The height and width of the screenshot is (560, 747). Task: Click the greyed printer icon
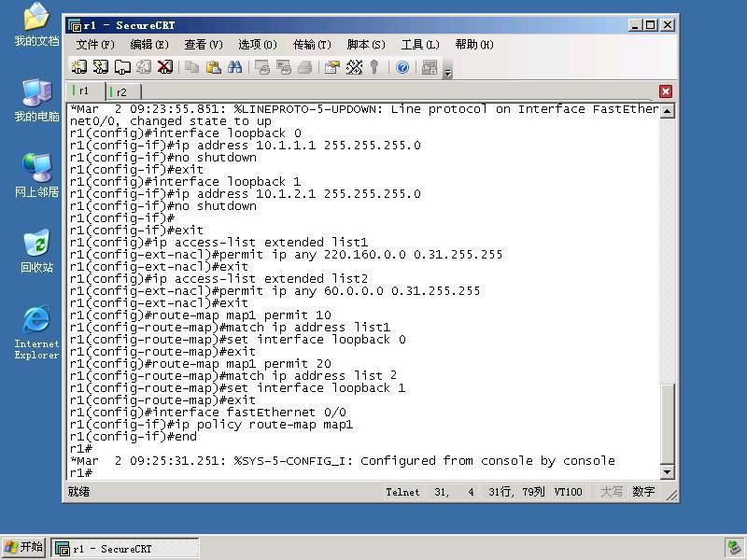305,67
